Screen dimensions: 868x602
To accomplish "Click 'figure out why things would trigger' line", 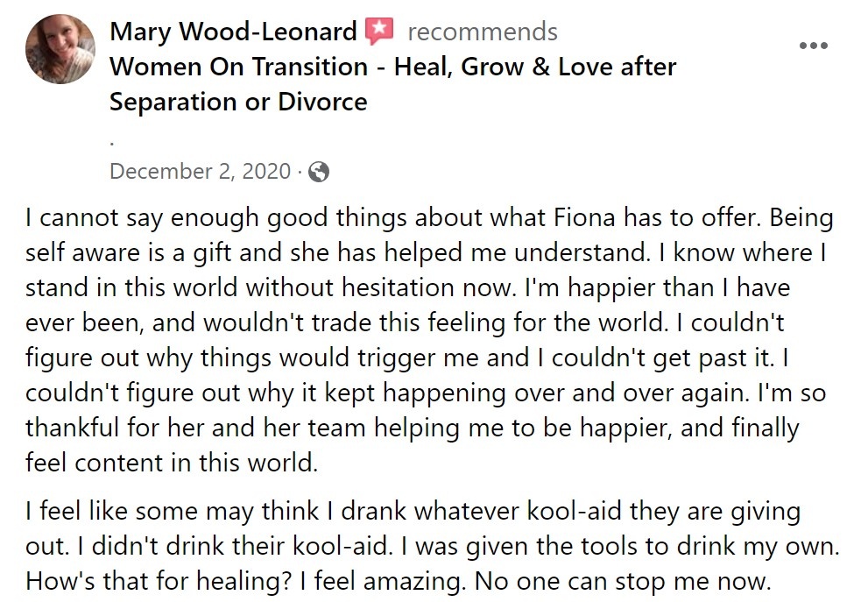I will pos(407,358).
